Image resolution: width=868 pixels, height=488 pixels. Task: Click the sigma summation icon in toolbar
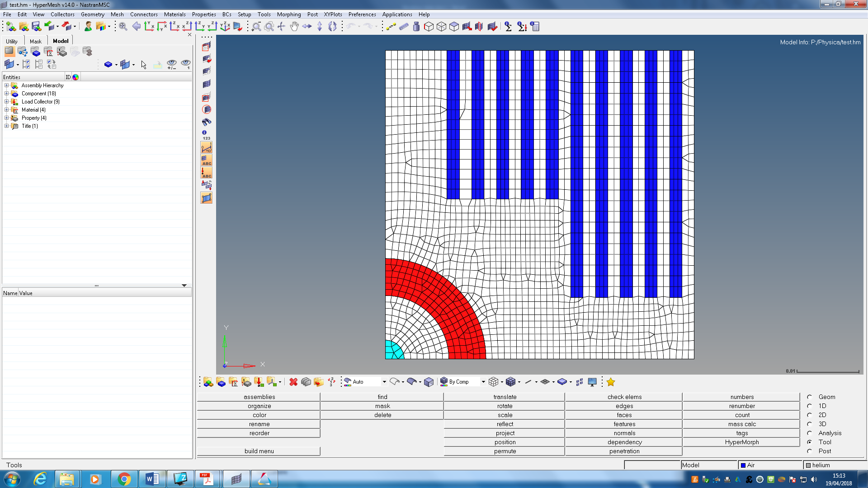coord(508,27)
